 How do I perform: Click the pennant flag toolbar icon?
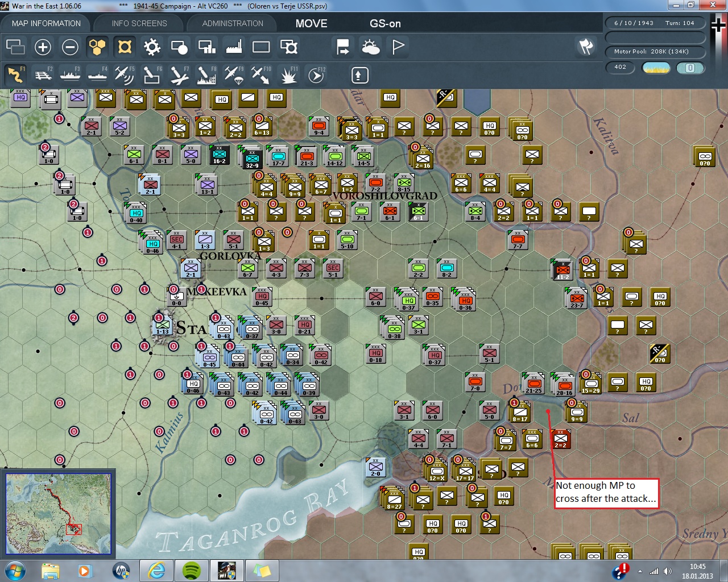398,47
